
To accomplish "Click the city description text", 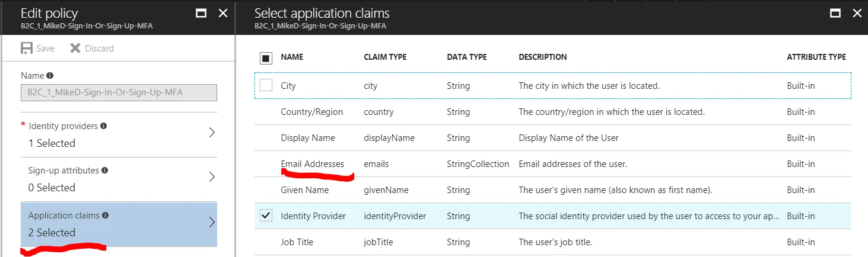I will tap(589, 86).
